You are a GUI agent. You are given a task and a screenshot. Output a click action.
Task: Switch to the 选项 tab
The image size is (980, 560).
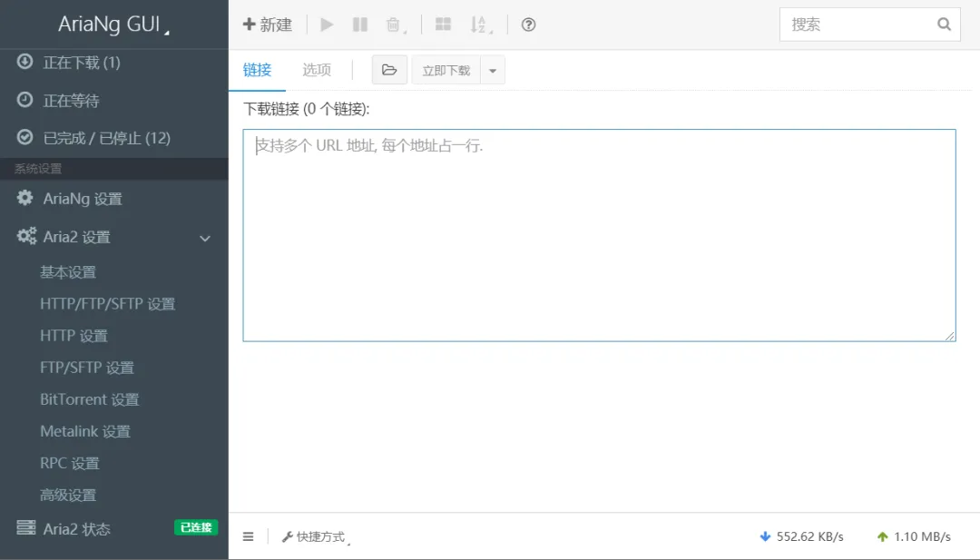(x=317, y=70)
